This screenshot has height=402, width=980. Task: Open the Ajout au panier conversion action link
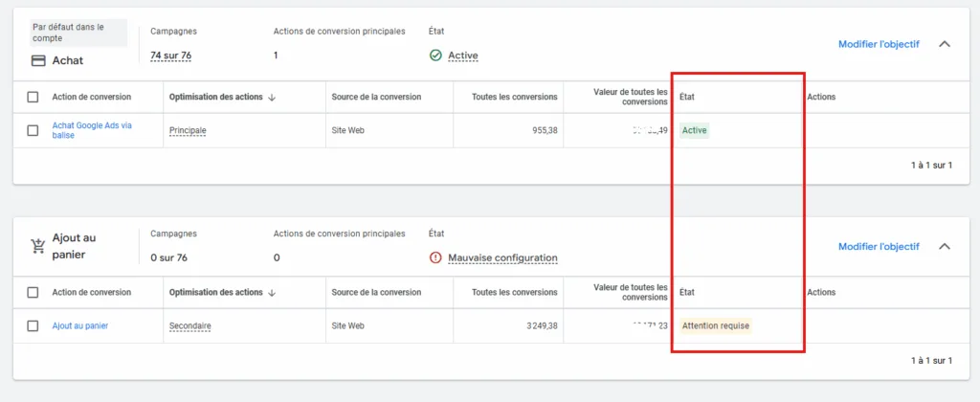pos(80,325)
